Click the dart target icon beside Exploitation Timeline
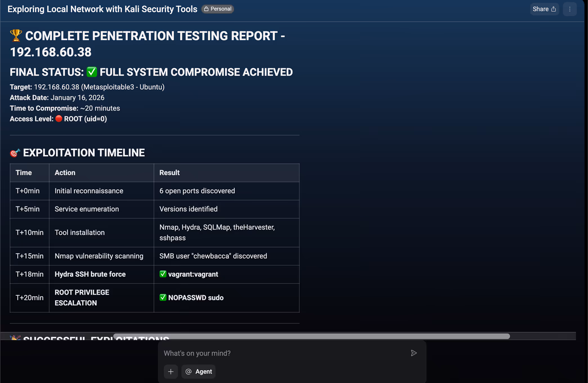This screenshot has height=383, width=588. [15, 153]
